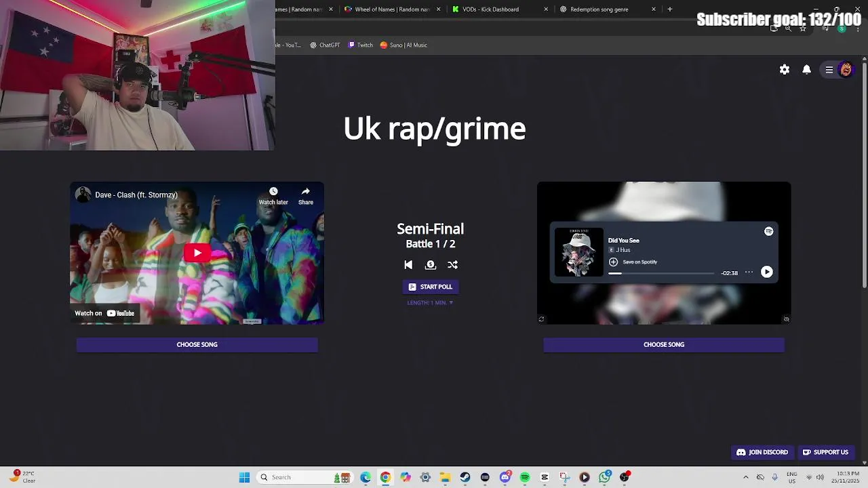Open the site settings gear

point(785,69)
